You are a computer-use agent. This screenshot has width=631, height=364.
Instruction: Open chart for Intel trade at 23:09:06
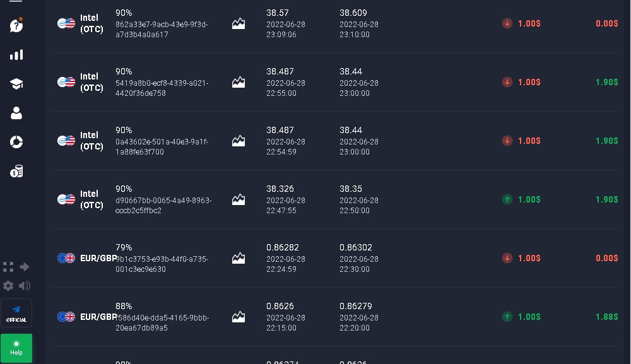(239, 24)
